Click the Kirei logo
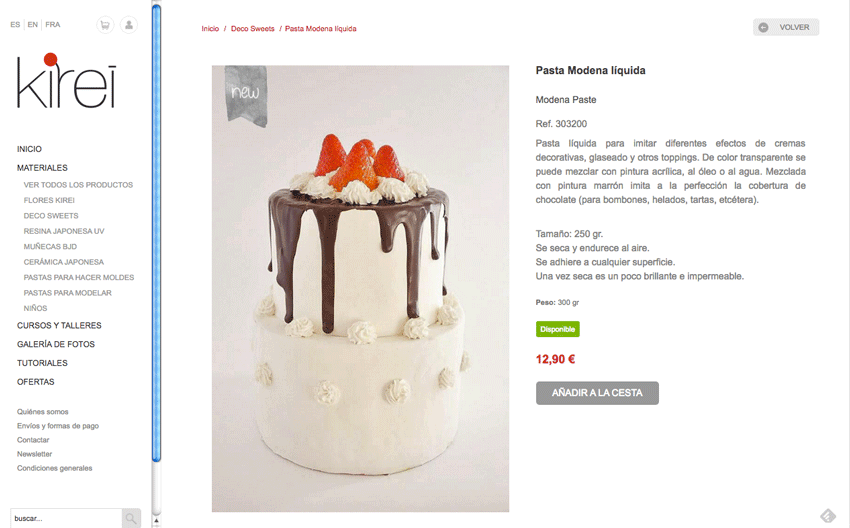850x528 pixels. tap(66, 81)
